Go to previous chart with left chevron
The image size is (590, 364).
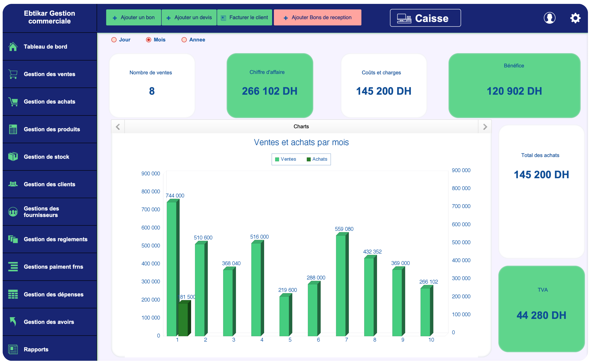[x=118, y=127]
